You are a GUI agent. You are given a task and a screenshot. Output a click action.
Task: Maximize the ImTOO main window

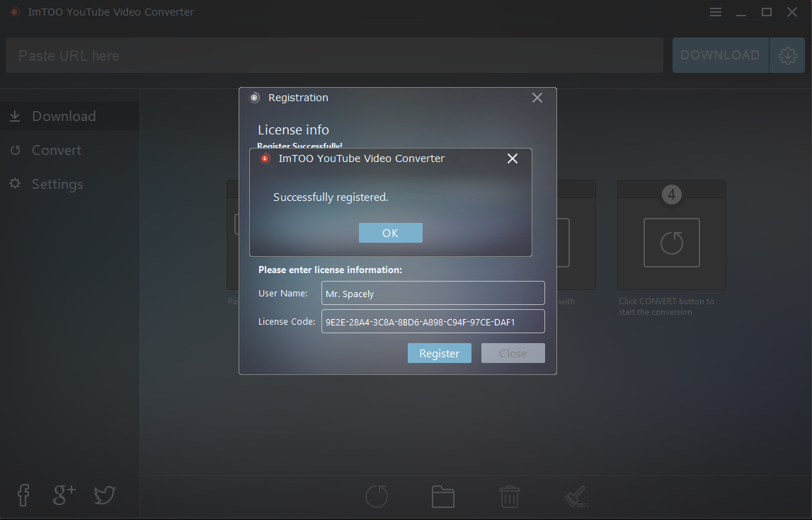coord(767,12)
